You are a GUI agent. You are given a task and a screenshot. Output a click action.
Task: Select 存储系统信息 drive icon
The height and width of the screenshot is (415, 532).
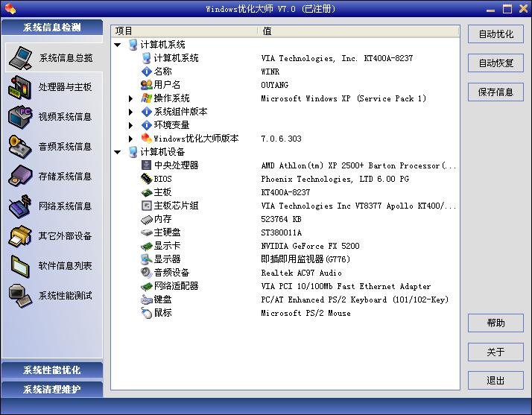[x=20, y=177]
